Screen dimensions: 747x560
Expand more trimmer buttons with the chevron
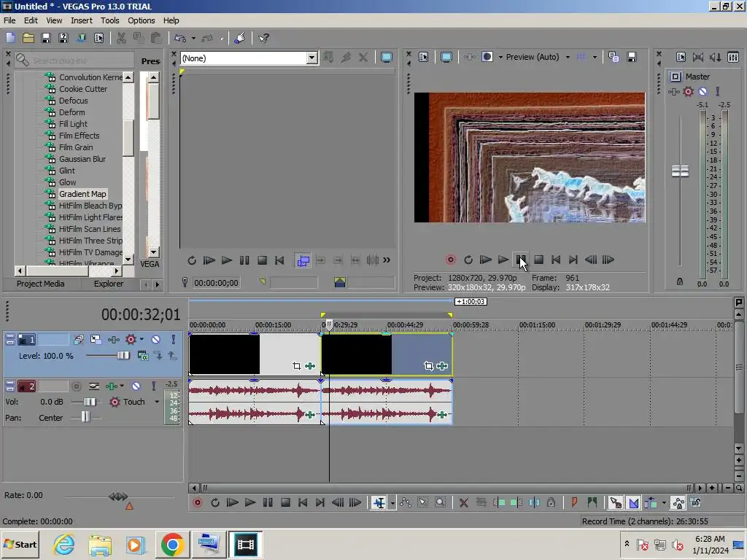387,260
